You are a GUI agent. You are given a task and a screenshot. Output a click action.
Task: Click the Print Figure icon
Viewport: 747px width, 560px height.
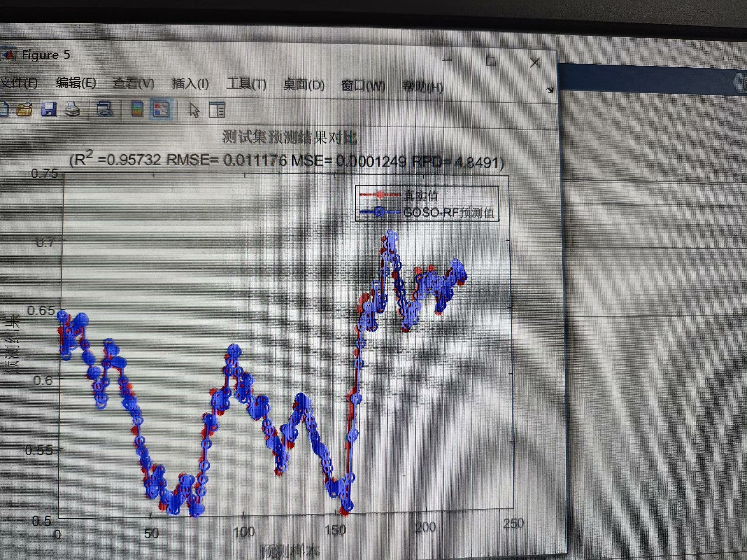pyautogui.click(x=73, y=110)
